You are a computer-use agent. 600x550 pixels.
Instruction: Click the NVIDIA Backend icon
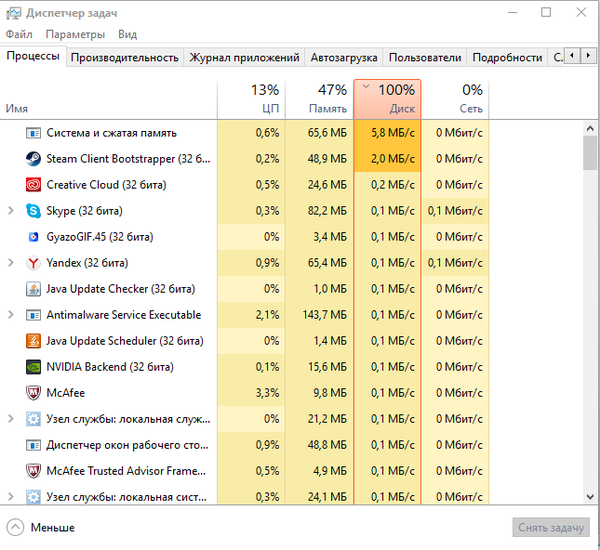tap(33, 367)
